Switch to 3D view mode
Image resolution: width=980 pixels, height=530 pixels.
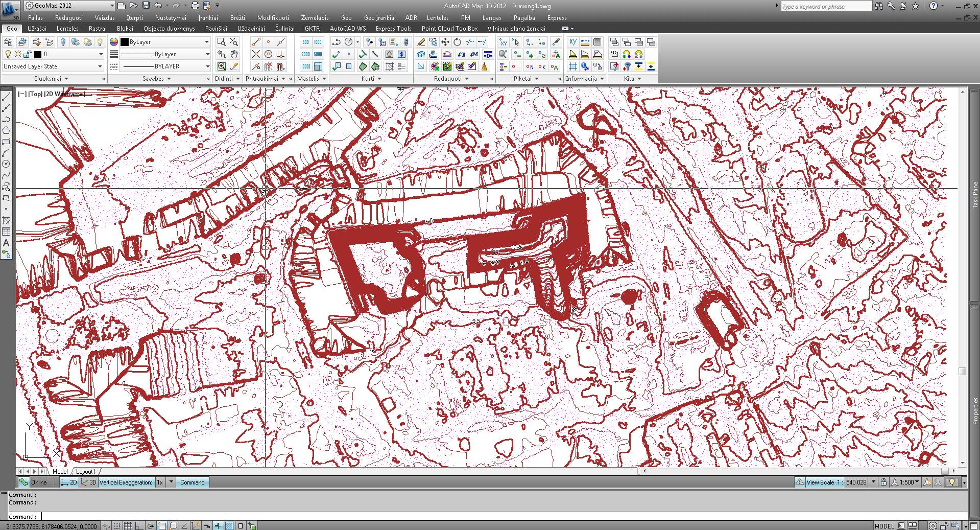[89, 482]
